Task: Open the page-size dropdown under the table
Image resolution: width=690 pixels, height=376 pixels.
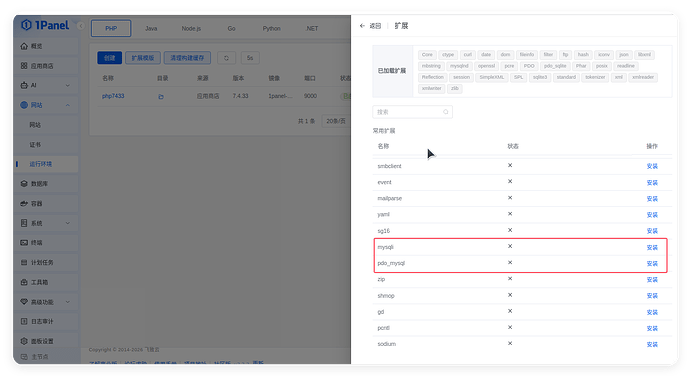Action: (336, 121)
